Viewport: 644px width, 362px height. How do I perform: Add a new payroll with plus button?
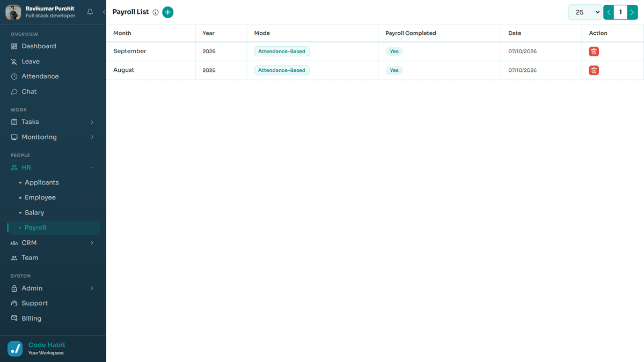[x=168, y=12]
